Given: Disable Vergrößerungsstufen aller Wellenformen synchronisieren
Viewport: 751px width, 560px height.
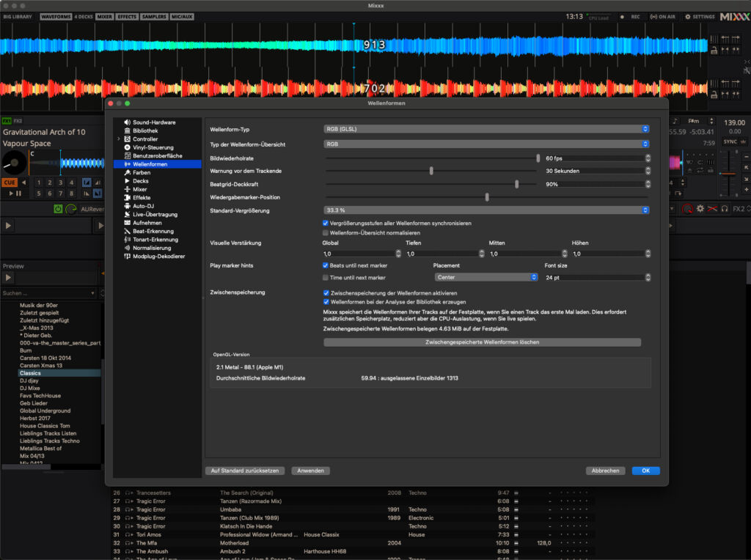Looking at the screenshot, I should (326, 223).
